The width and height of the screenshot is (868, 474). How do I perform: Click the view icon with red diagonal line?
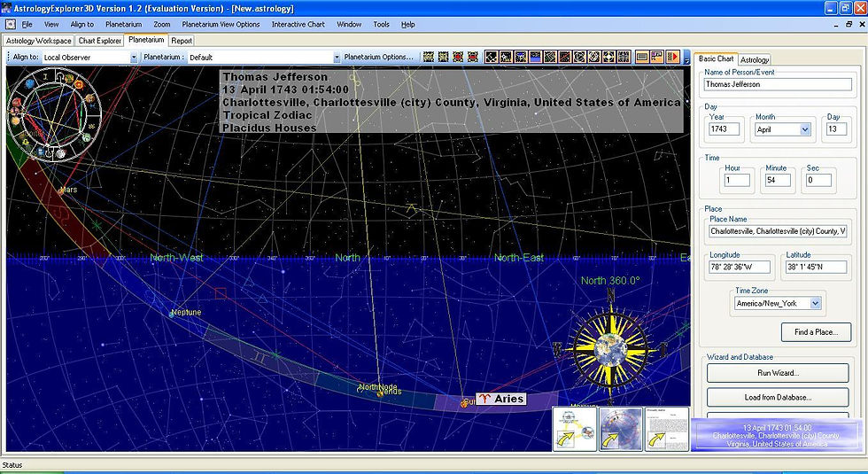(565, 57)
